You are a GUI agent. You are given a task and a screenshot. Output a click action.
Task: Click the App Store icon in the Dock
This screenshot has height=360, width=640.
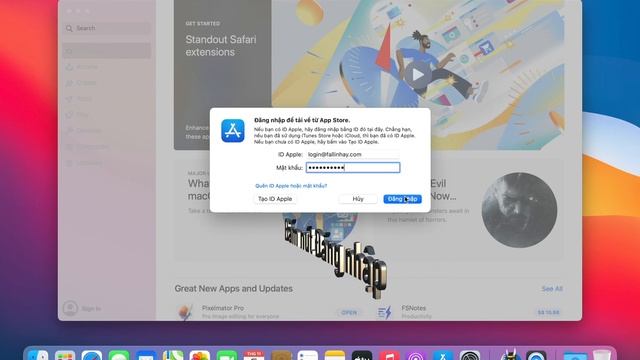pos(443,356)
